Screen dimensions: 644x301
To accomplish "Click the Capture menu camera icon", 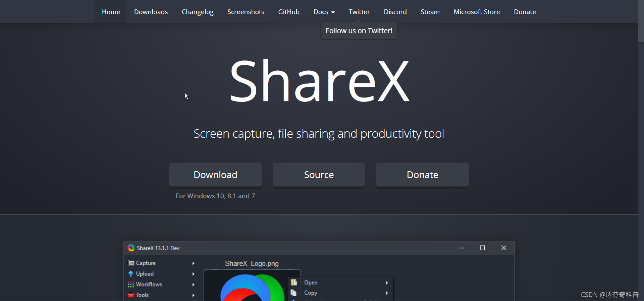I will click(131, 263).
